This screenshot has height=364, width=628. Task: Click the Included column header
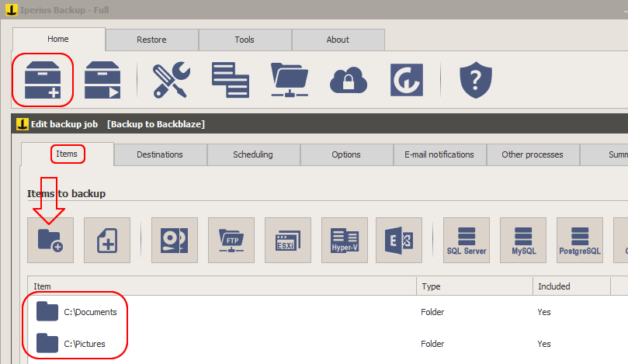pos(571,286)
